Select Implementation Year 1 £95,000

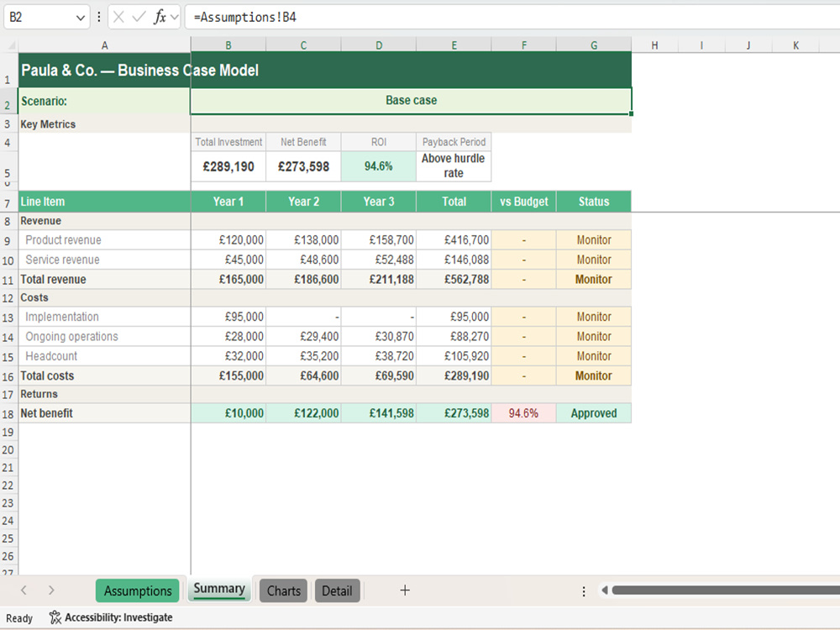click(228, 318)
